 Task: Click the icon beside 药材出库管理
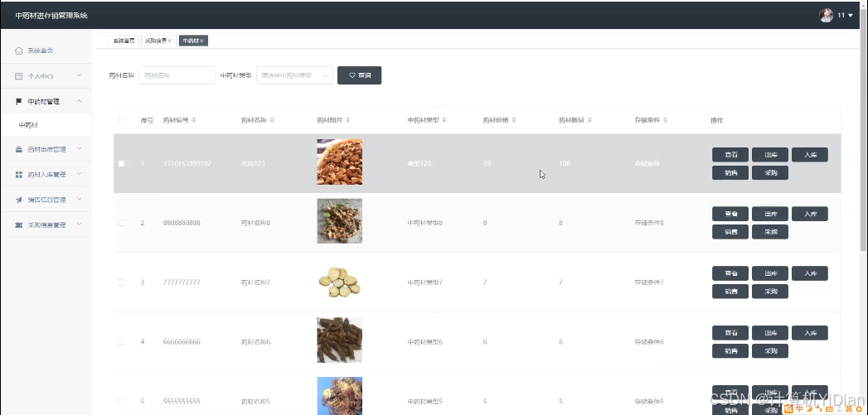tap(19, 149)
